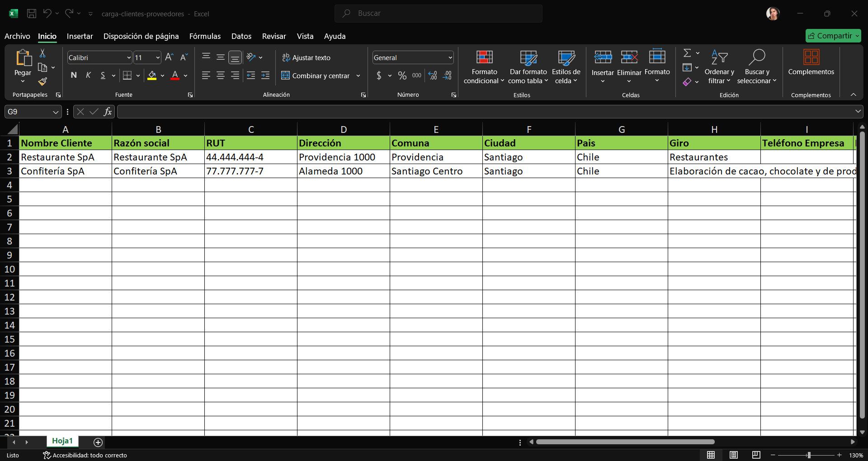Screen dimensions: 868x461
Task: Collapse the ribbon with the chevron
Action: point(853,94)
